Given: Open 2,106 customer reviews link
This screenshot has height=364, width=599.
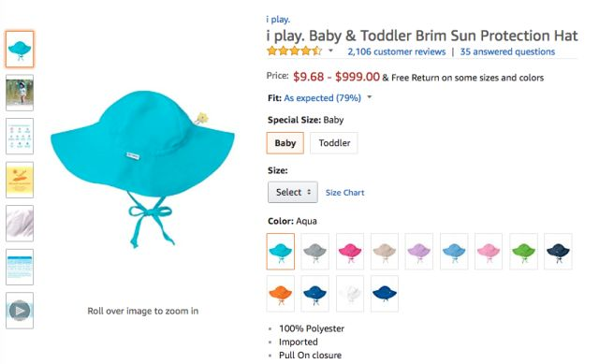Looking at the screenshot, I should 397,51.
